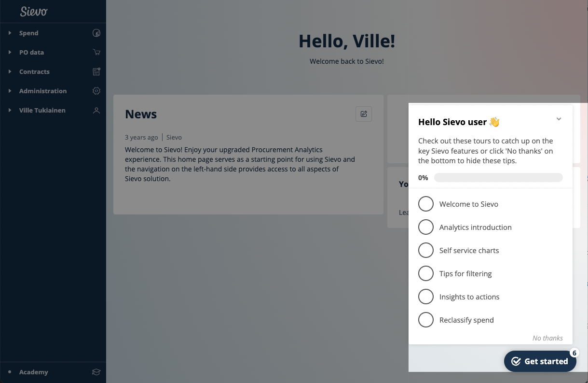
Task: Click the Get started button
Action: (x=540, y=361)
